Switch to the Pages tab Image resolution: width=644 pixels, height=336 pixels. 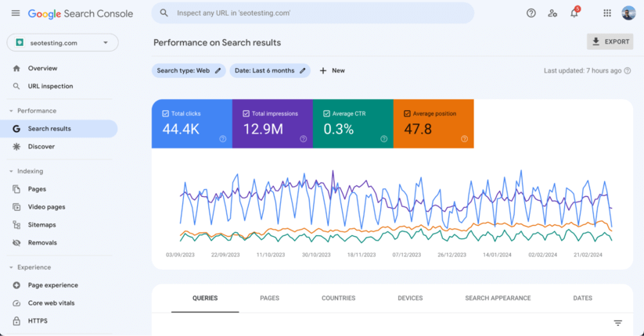click(269, 298)
